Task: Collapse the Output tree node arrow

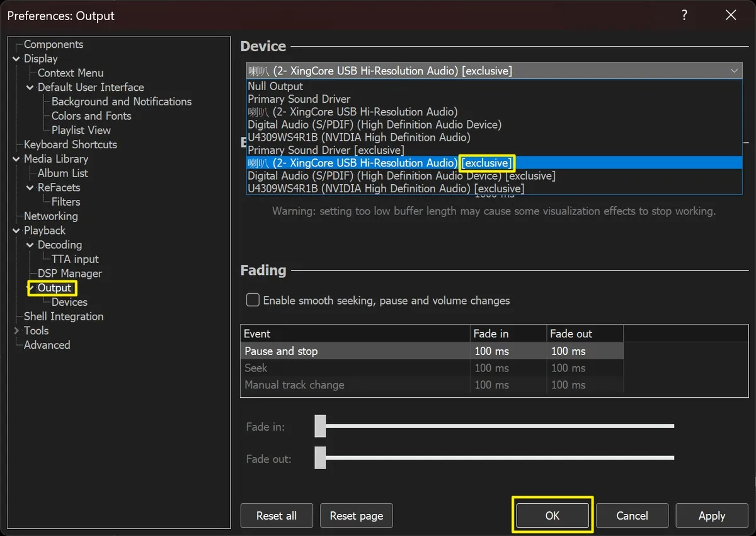Action: (30, 288)
